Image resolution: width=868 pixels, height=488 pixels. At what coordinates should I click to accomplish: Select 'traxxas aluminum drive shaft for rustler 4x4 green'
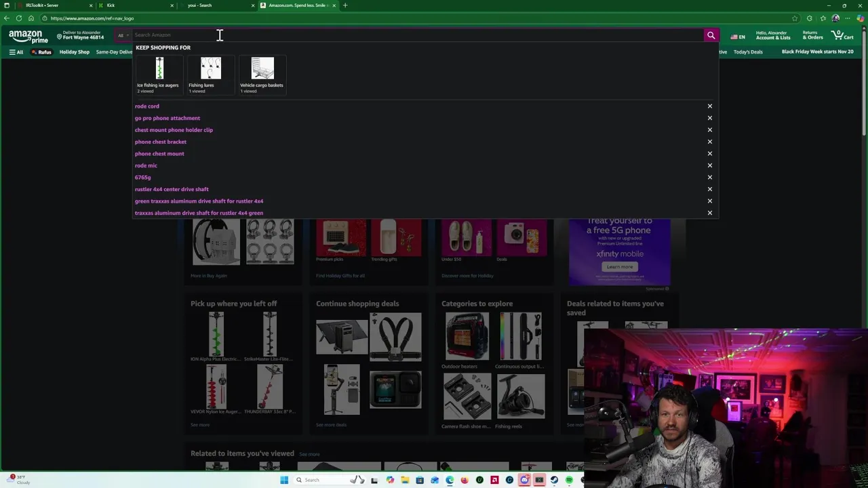point(199,213)
